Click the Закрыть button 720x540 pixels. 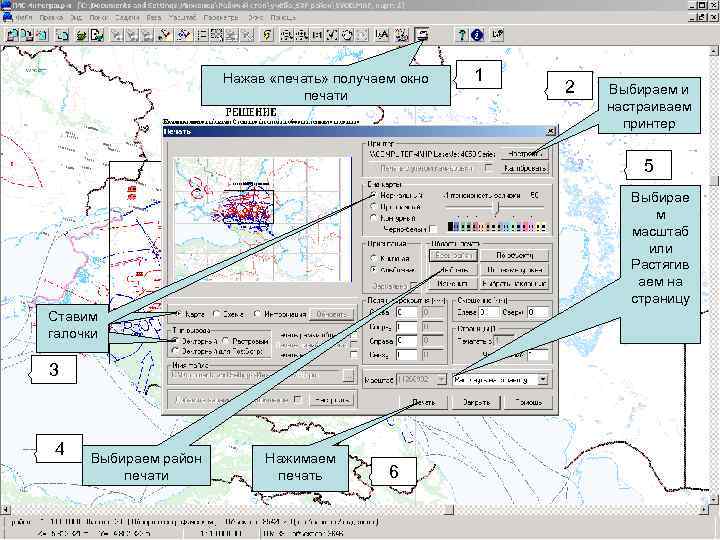click(x=476, y=402)
